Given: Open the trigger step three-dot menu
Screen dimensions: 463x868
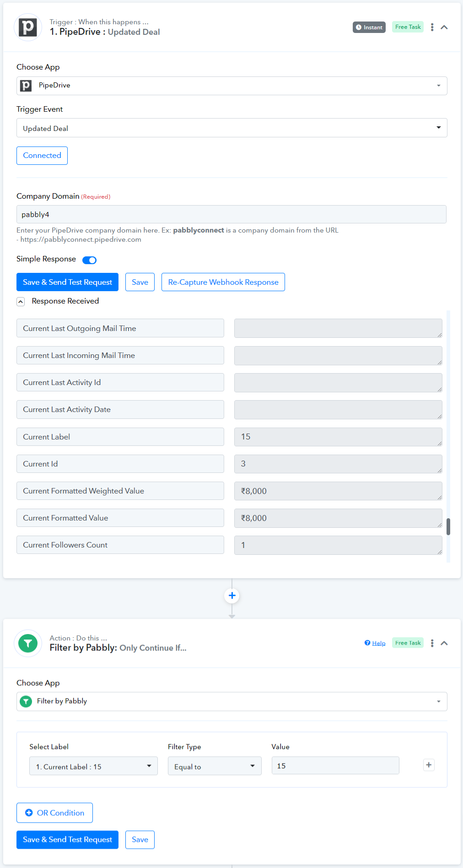Looking at the screenshot, I should [432, 27].
